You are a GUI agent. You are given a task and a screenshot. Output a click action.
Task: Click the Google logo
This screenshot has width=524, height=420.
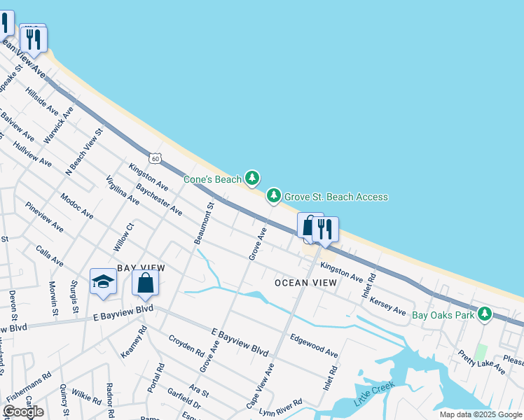coord(24,412)
